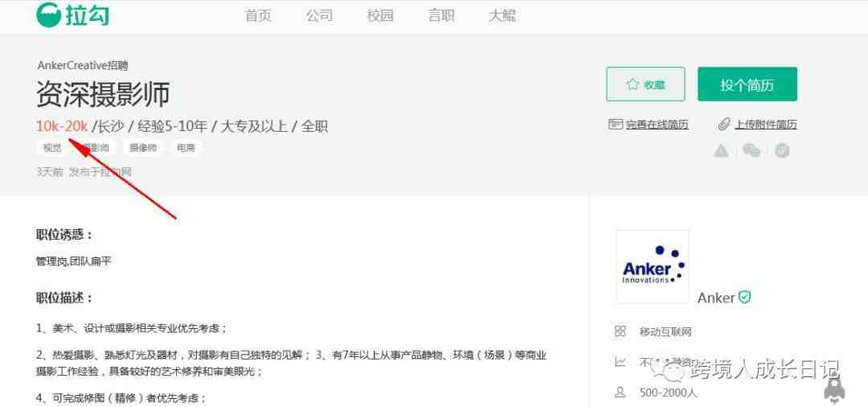Viewport: 868px width, 407px height.
Task: Click the funding stage chart icon
Action: [620, 362]
